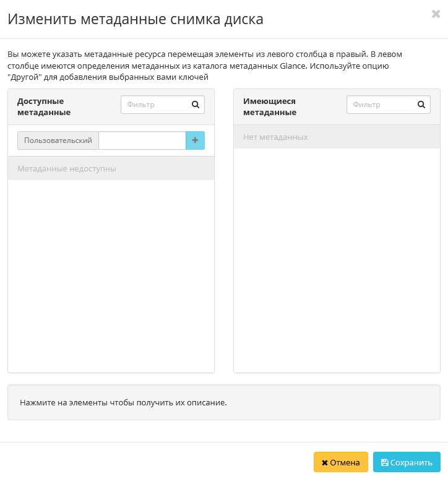Select the Метаданные недоступны row

(111, 168)
